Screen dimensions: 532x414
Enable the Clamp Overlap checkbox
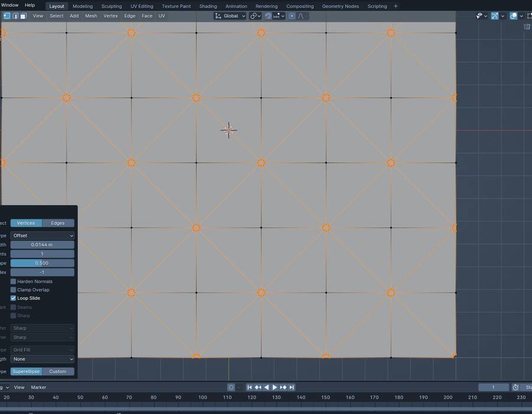point(13,290)
